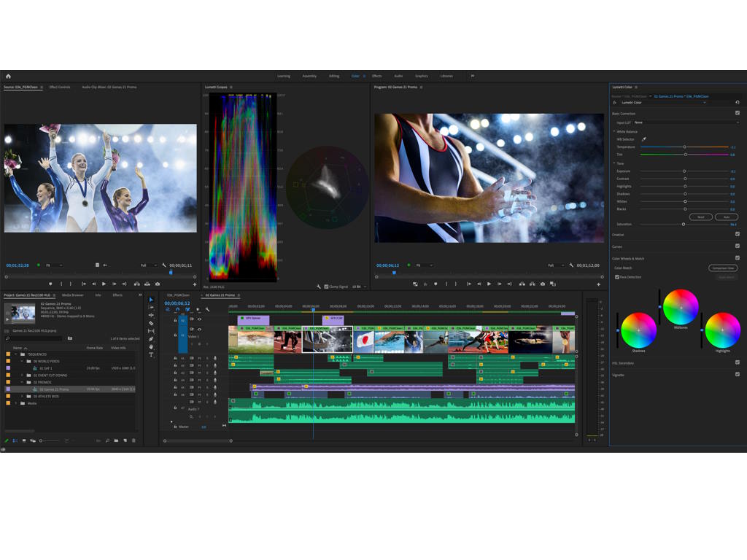
Task: Select the Selection tool arrow
Action: click(151, 300)
